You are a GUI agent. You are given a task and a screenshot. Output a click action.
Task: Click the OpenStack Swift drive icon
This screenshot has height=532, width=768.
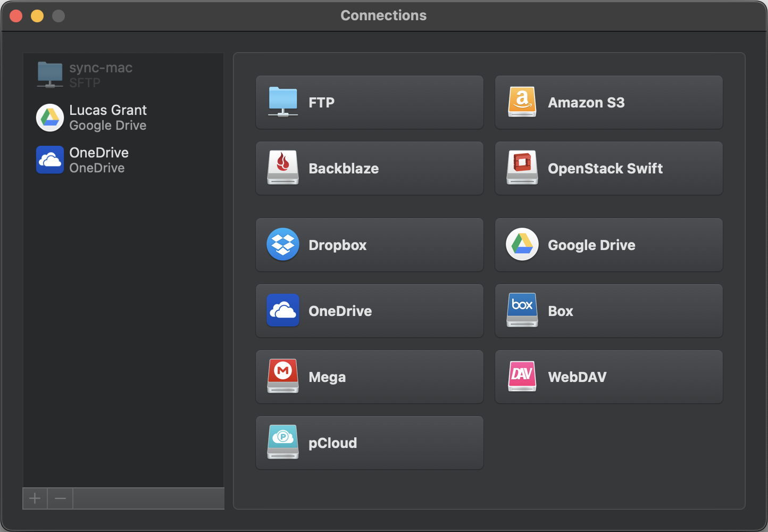coord(522,168)
